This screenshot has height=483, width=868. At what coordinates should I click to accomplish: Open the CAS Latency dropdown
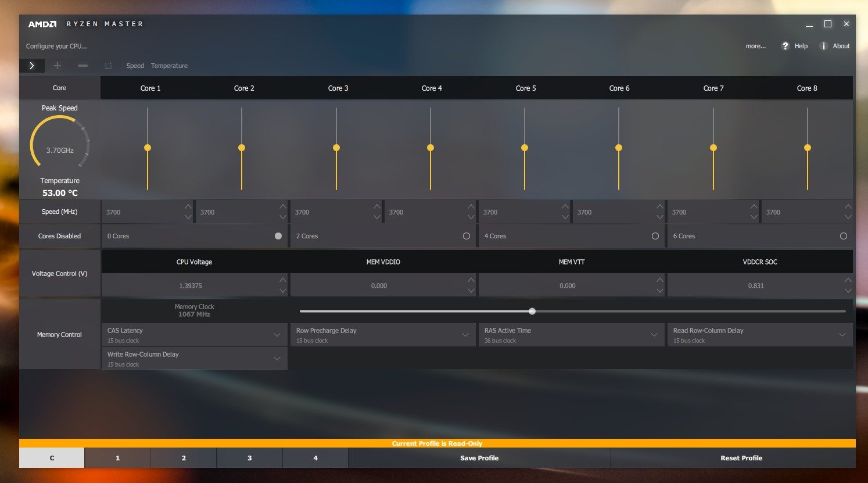(x=194, y=335)
